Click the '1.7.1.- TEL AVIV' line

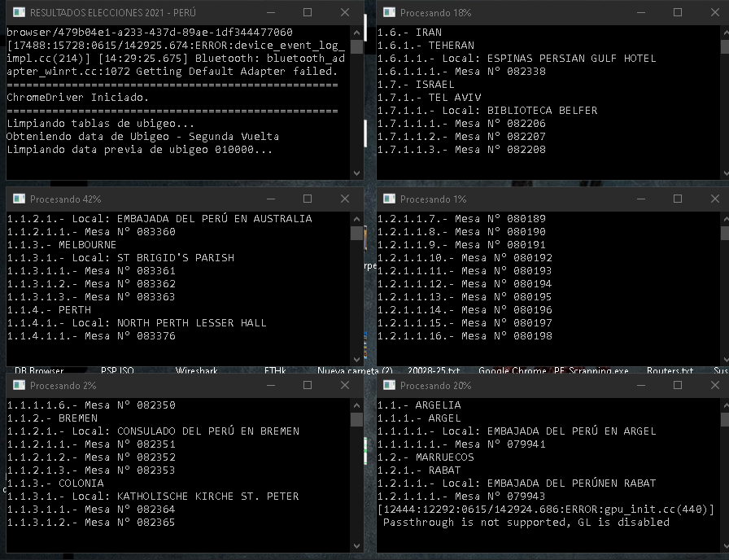coord(429,97)
